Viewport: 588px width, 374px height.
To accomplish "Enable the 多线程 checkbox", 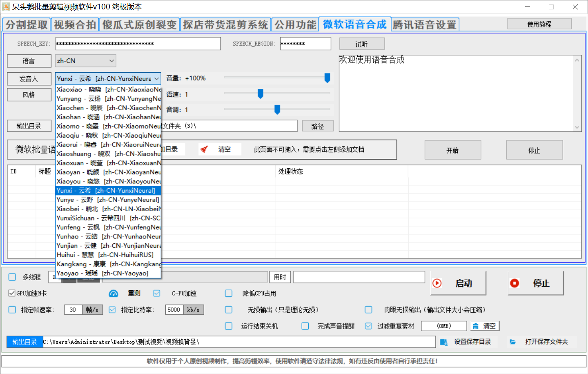I will click(12, 277).
